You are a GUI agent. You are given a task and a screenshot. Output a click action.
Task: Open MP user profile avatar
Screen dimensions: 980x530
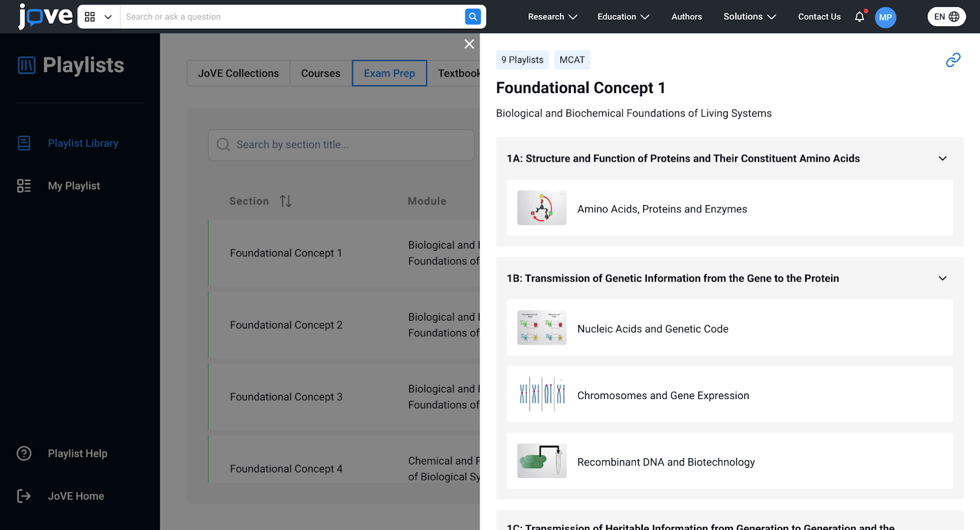[885, 17]
